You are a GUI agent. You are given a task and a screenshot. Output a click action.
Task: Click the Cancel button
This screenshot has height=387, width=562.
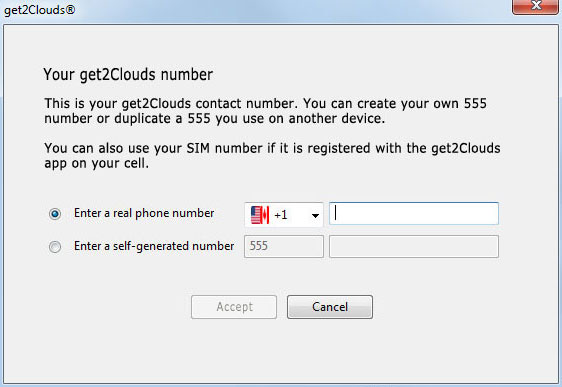[330, 307]
